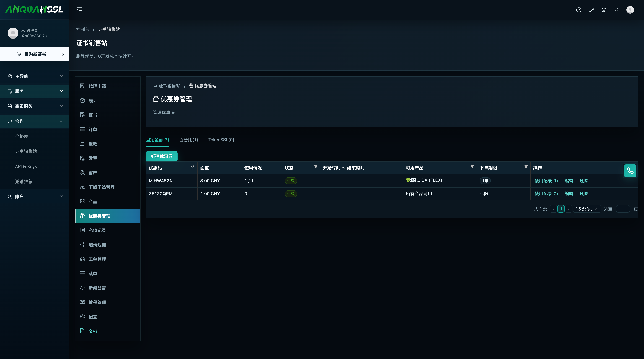Click 采购新证书 button
The height and width of the screenshot is (359, 644).
[34, 54]
